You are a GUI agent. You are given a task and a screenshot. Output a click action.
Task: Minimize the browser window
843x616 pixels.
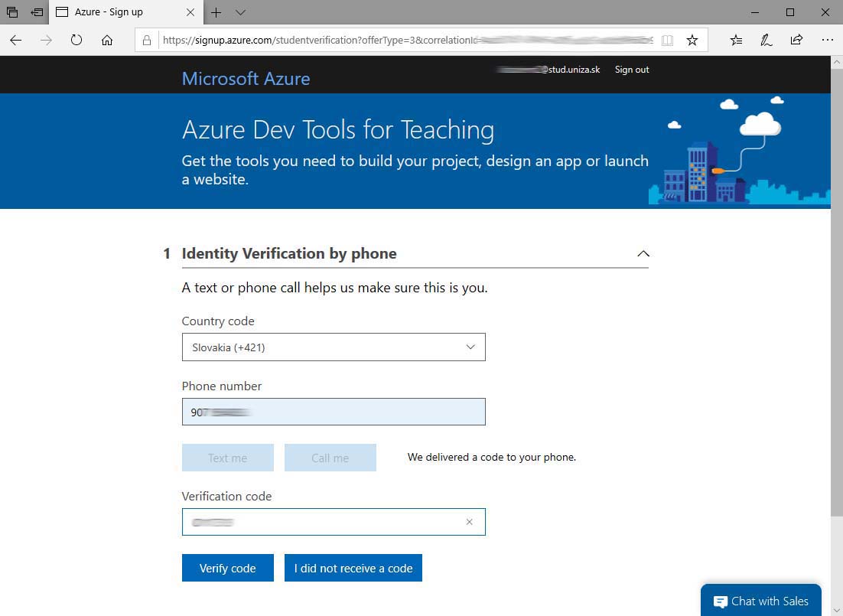tap(755, 11)
